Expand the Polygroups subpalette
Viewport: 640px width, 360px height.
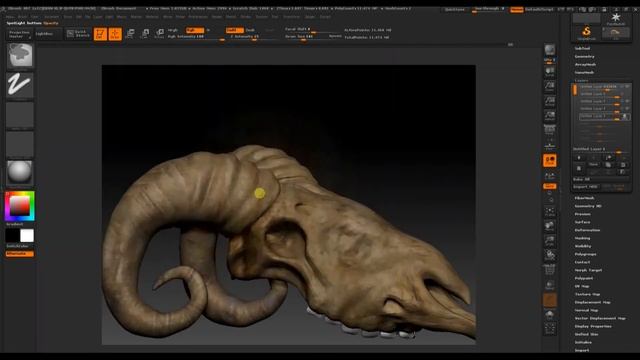586,254
